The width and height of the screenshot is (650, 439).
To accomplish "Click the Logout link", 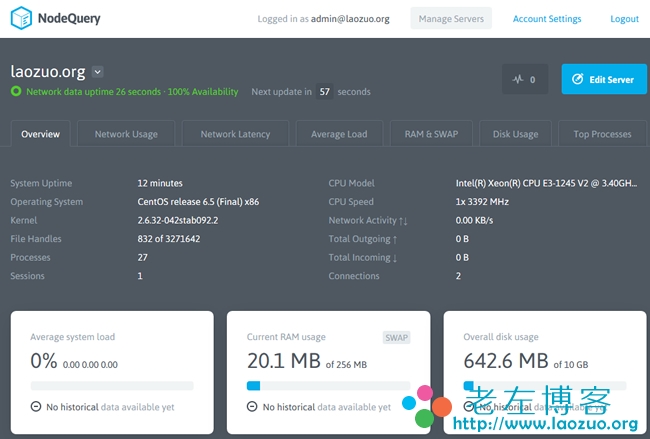I will coord(624,19).
